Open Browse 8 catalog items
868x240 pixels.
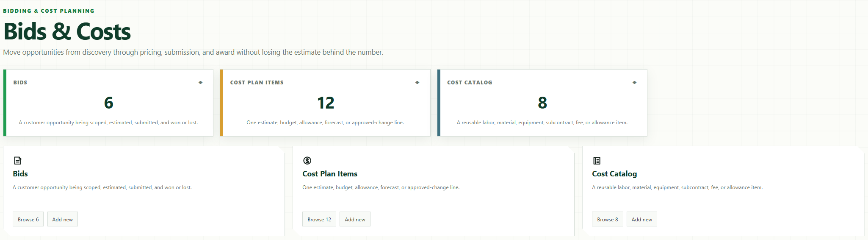[x=607, y=219]
